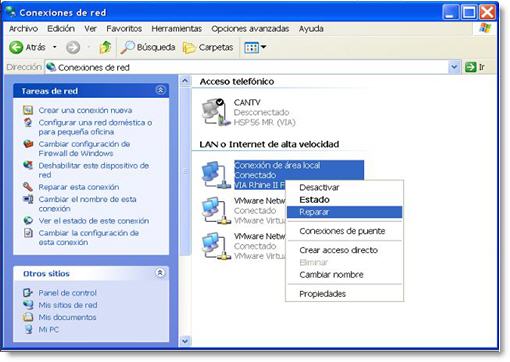Click the Ir go button
Viewport: 510px width, 362px height.
475,67
